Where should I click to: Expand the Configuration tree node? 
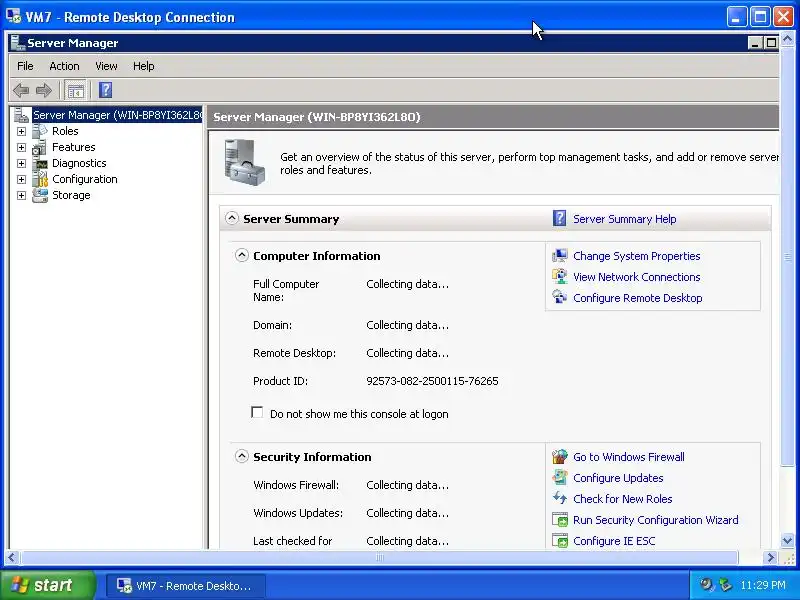pos(21,180)
